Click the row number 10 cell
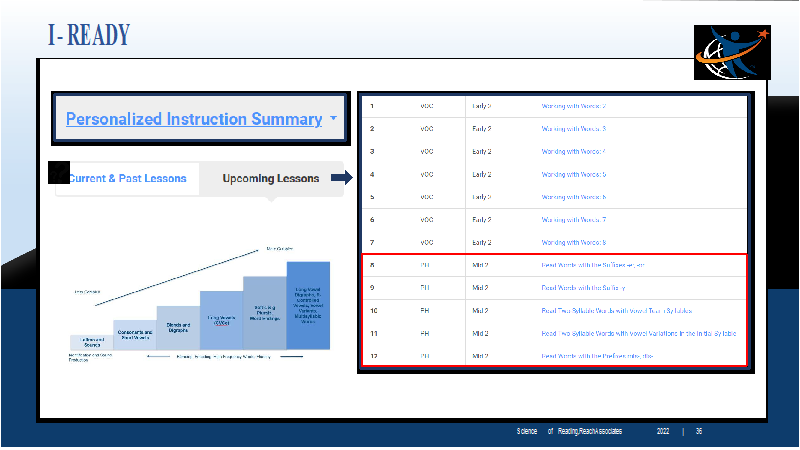The height and width of the screenshot is (450, 800). (x=373, y=311)
